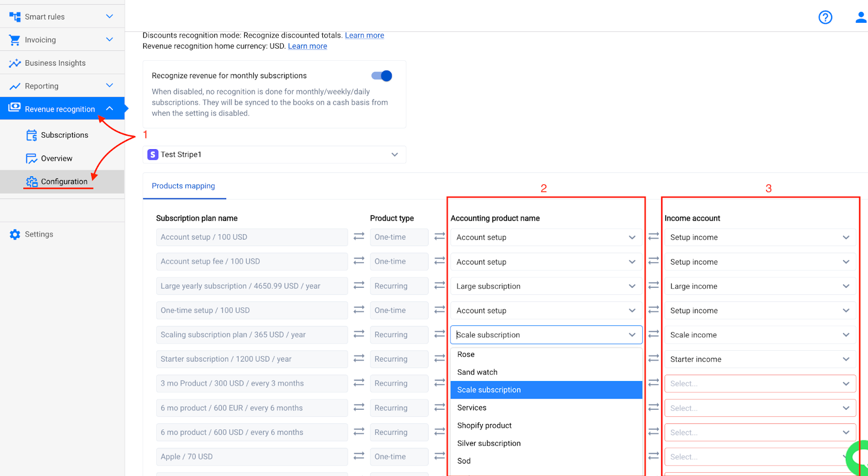Open the Test Stripe1 account dropdown

[274, 155]
